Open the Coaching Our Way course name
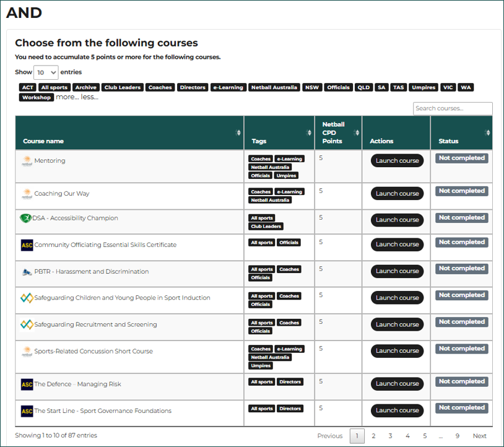 coord(62,194)
